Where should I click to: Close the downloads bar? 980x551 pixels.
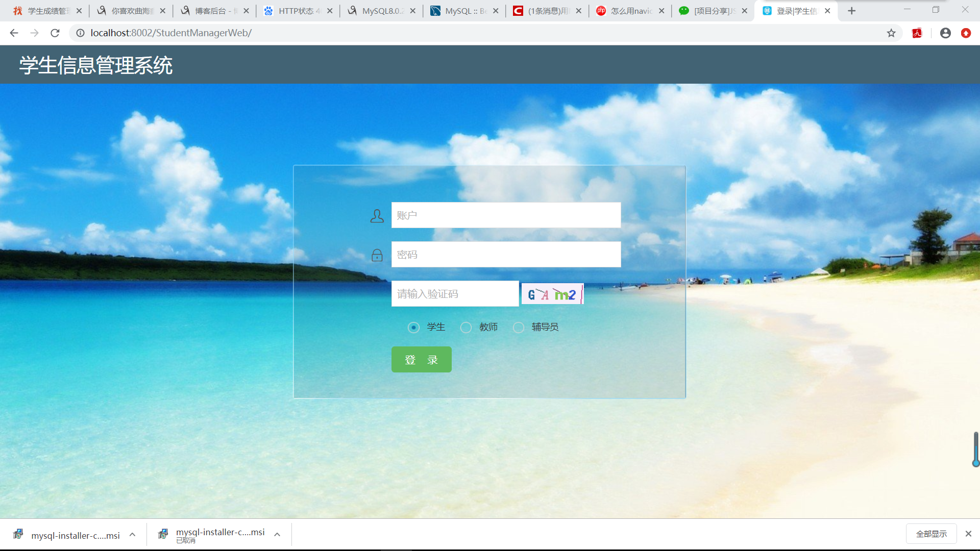[x=968, y=534]
